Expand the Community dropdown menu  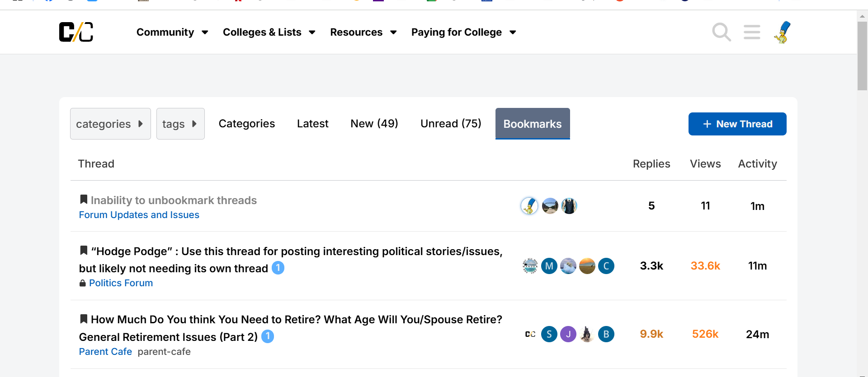[172, 32]
